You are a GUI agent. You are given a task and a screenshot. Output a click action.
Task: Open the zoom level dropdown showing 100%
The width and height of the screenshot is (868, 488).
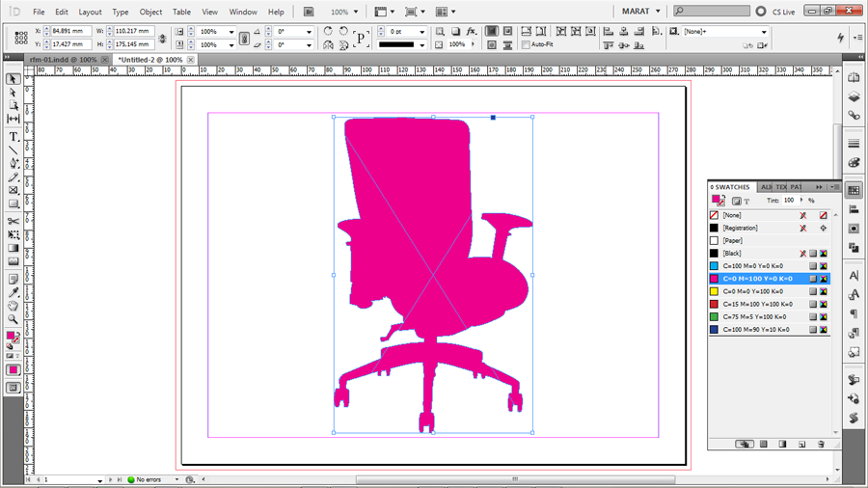(x=346, y=12)
